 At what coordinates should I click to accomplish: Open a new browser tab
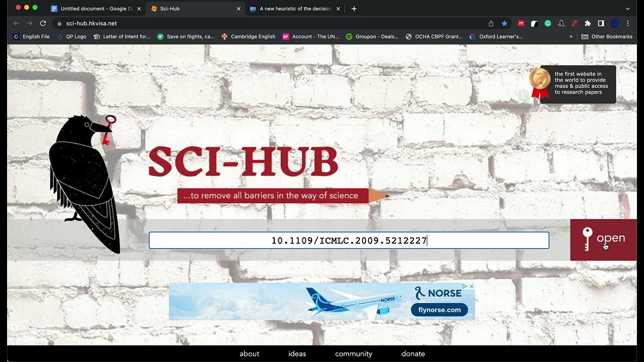coord(354,9)
